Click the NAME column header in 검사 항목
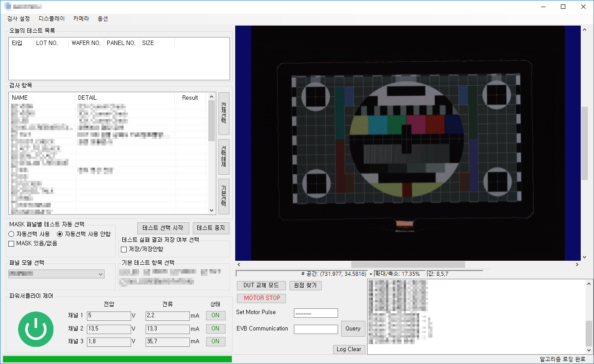This screenshot has width=594, height=364. [x=42, y=98]
